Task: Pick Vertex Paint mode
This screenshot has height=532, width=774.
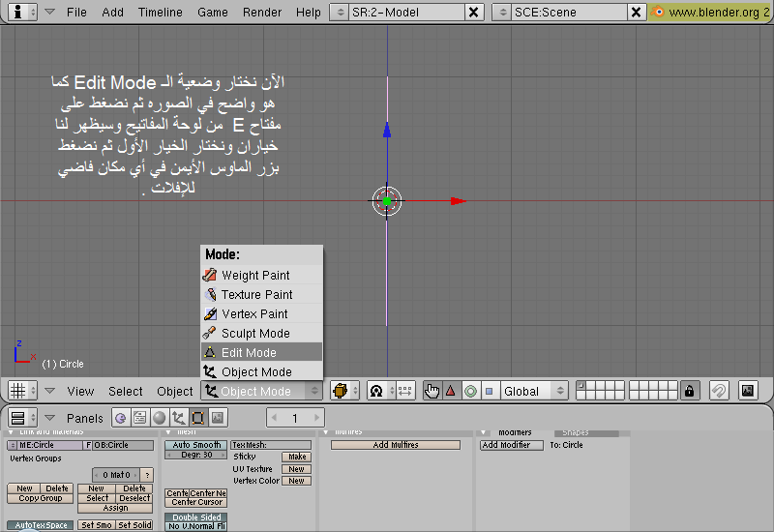Action: 262,313
